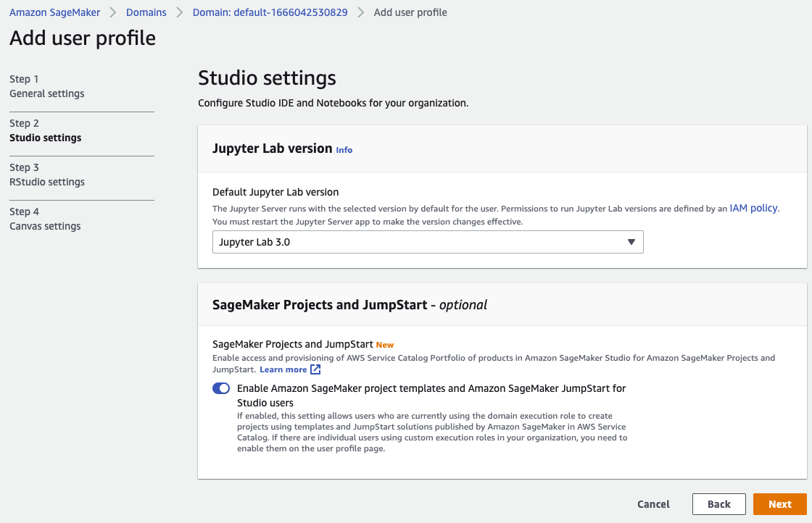The image size is (812, 523).
Task: Disable the SageMaker project templates and JumpStart toggle
Action: click(x=221, y=388)
